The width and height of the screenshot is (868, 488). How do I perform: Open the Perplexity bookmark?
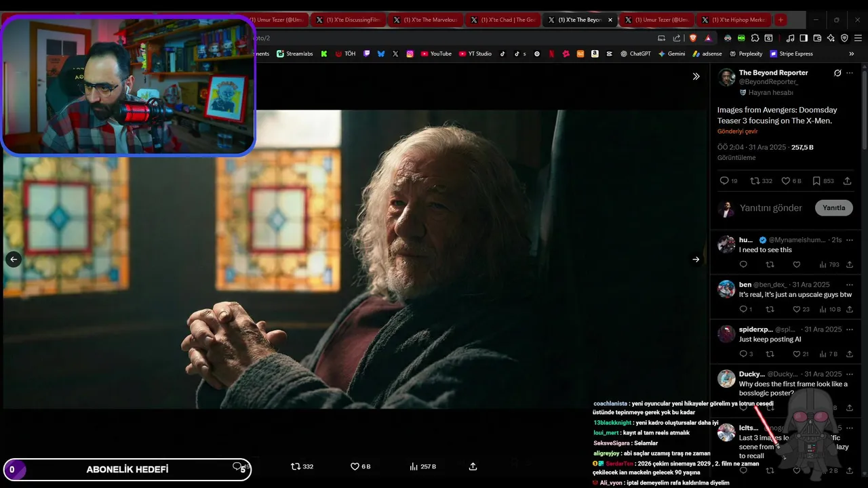746,54
